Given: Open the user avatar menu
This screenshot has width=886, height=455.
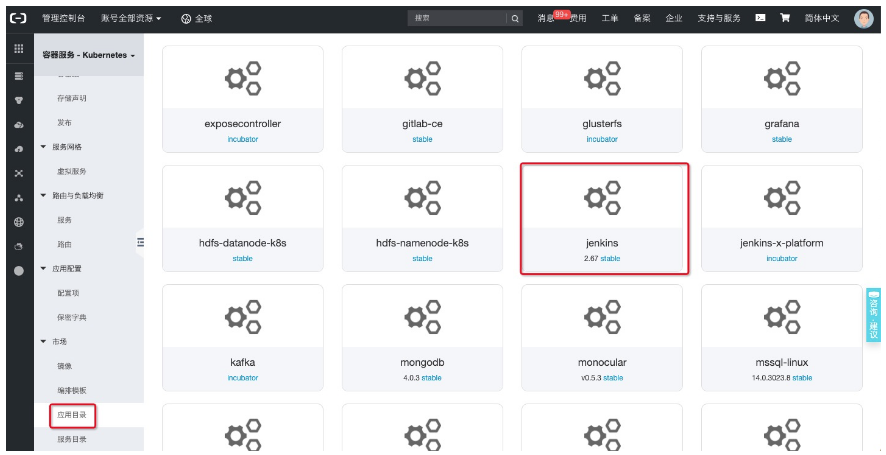Looking at the screenshot, I should coord(863,19).
